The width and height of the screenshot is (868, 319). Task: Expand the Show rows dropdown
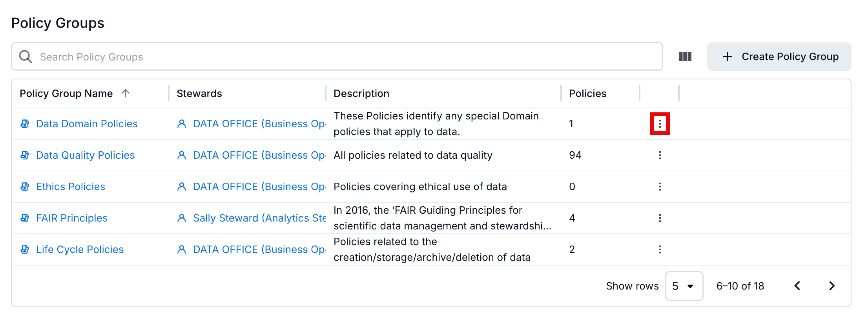point(684,286)
